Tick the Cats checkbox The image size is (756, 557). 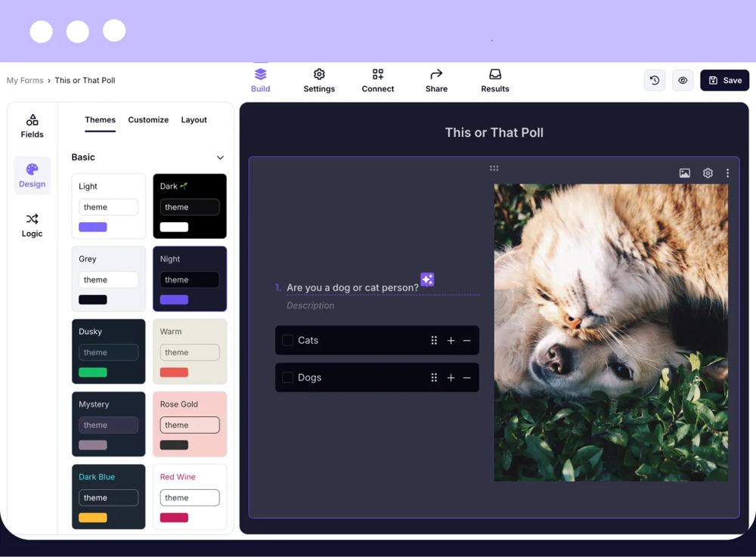287,341
